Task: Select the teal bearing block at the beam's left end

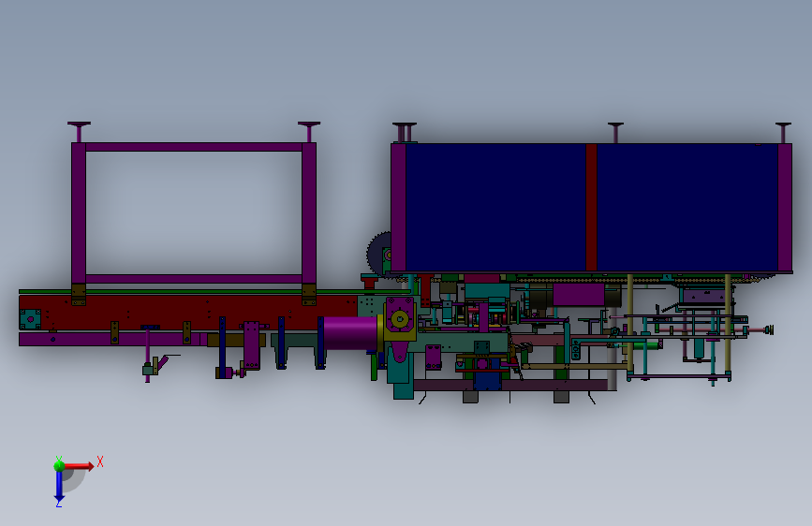Action: pyautogui.click(x=30, y=319)
